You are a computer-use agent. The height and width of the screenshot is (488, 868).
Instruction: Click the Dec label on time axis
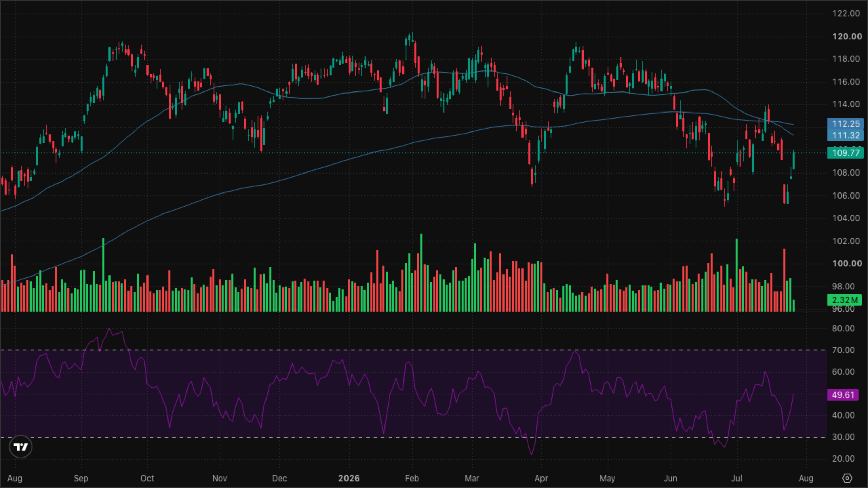(279, 478)
